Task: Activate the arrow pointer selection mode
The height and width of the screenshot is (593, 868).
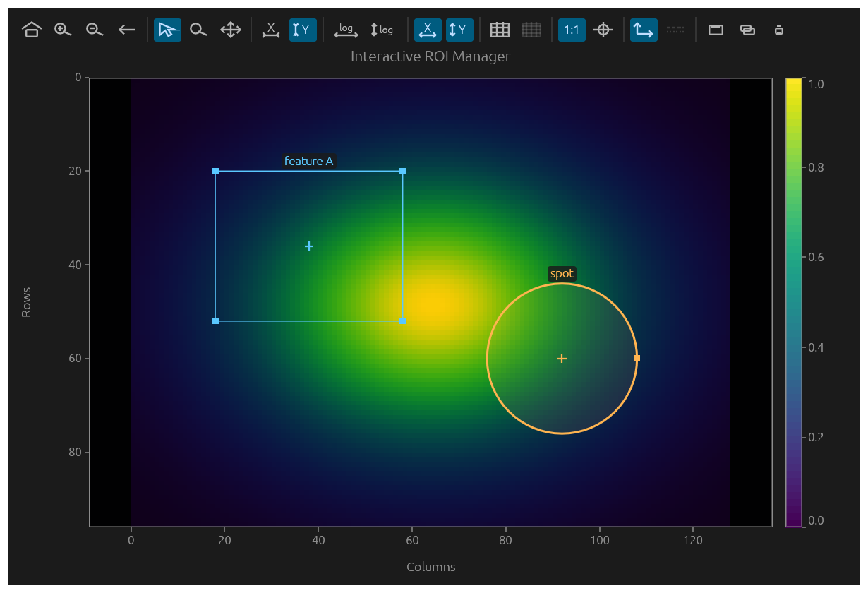Action: pyautogui.click(x=167, y=30)
